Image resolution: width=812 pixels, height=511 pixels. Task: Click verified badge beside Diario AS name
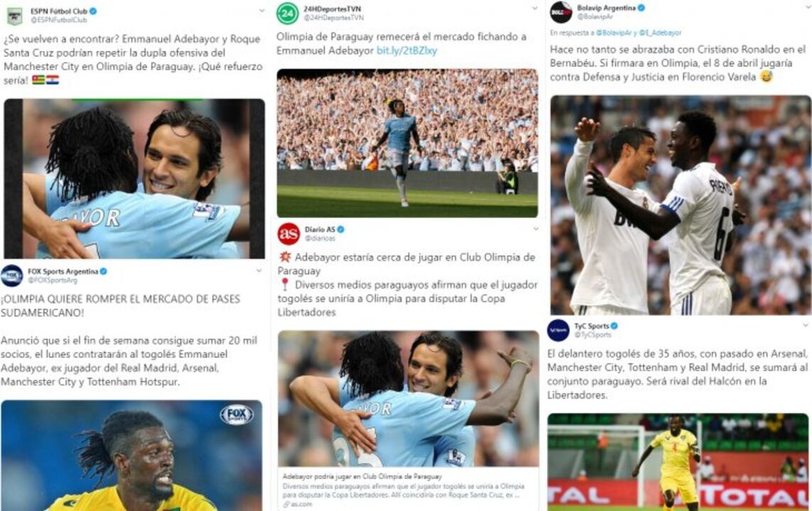[341, 229]
